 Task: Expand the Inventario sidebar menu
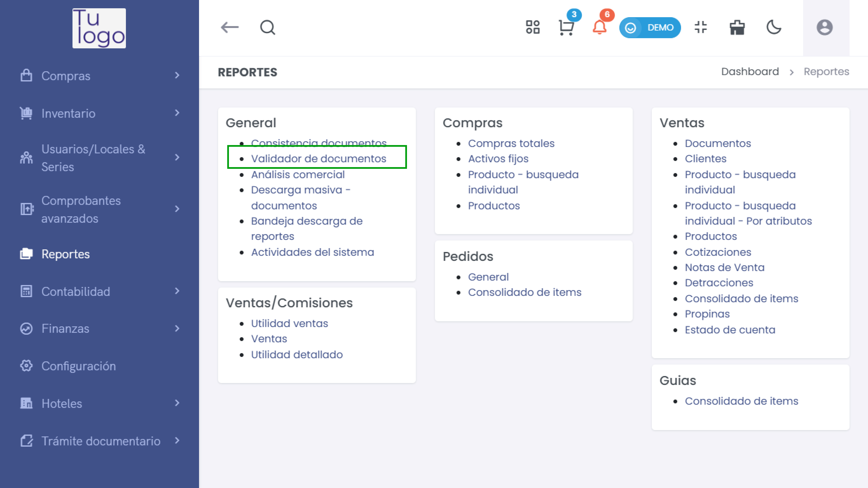click(x=99, y=113)
